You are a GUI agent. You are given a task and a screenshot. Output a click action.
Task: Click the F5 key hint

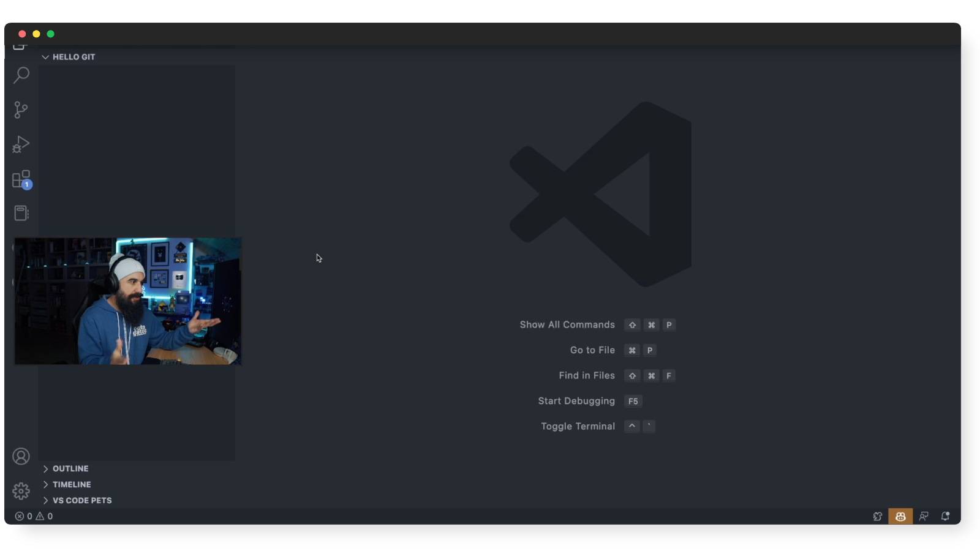(x=633, y=402)
